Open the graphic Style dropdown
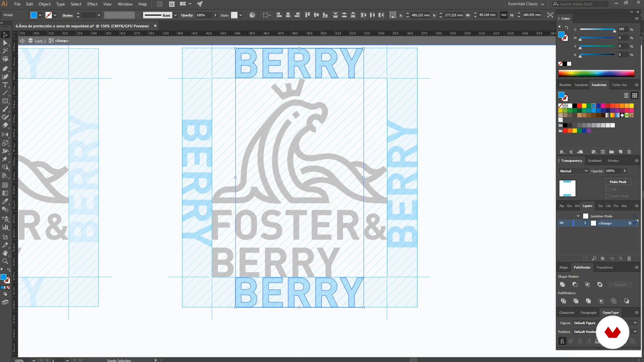644x362 pixels. [x=240, y=15]
